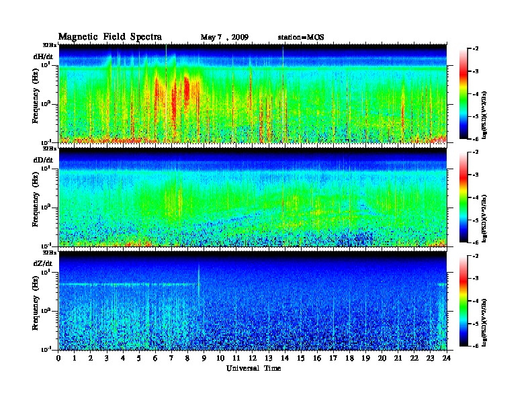Click the 32Hz label above the dD/dt panel
This screenshot has height=411, width=532.
tap(50, 148)
